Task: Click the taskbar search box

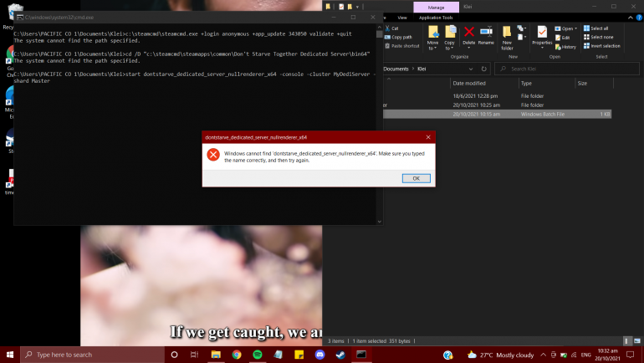Action: (92, 355)
